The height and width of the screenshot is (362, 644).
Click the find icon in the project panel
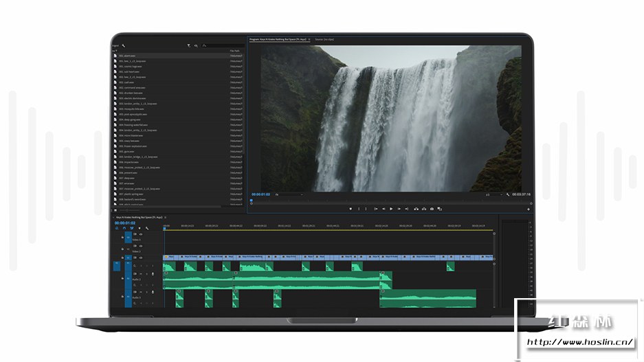[196, 45]
